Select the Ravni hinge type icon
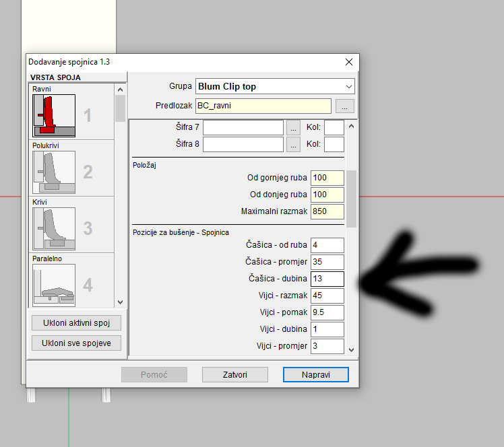This screenshot has width=504, height=447. (x=54, y=115)
